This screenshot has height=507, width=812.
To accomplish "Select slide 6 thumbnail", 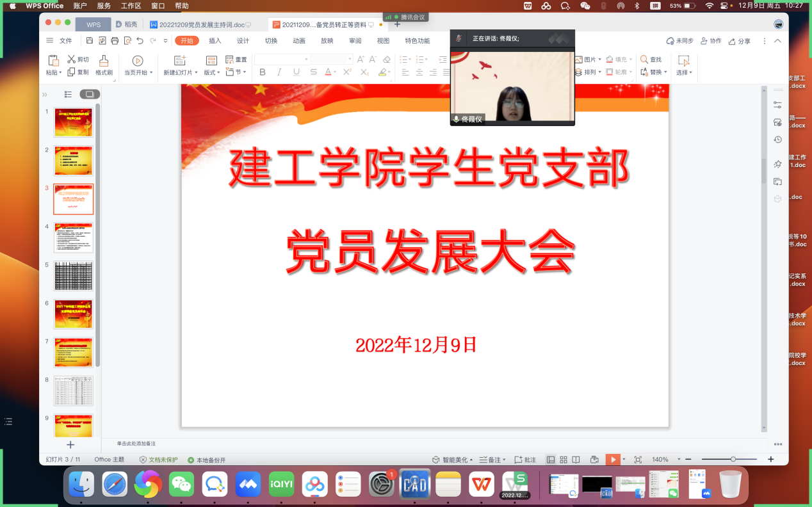I will (x=74, y=314).
